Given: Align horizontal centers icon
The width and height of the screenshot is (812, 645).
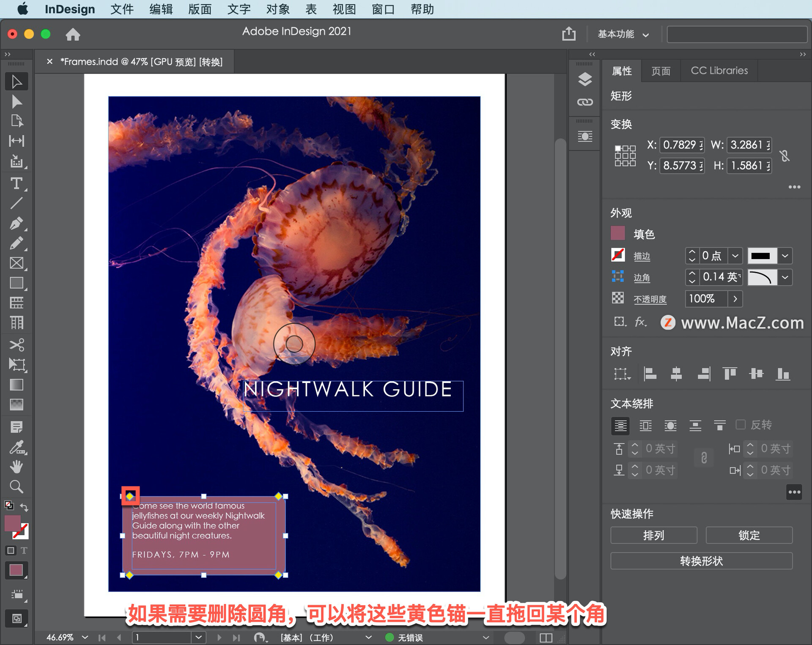Looking at the screenshot, I should tap(676, 374).
